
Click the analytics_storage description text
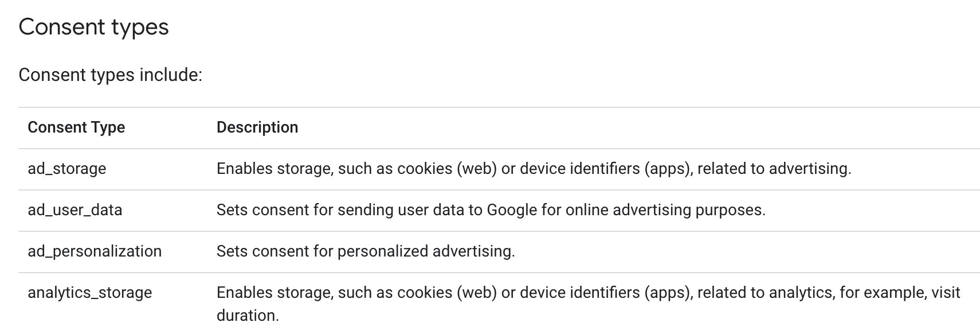(x=588, y=304)
